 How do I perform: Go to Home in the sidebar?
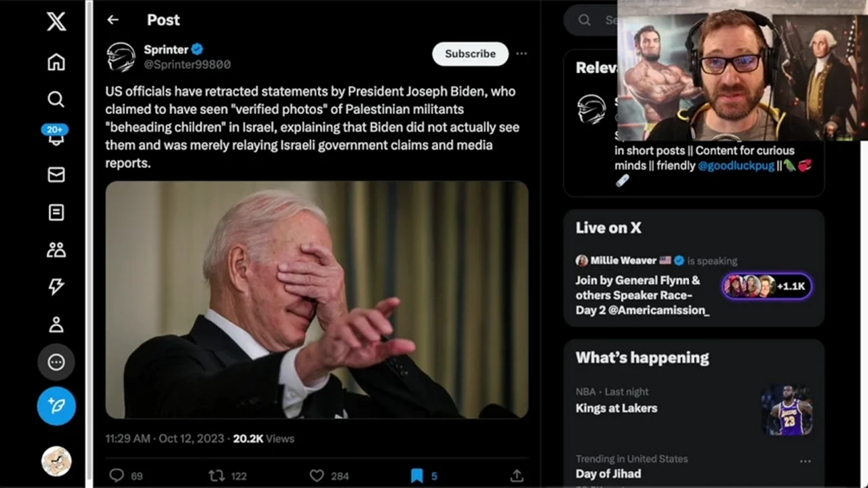(x=56, y=62)
